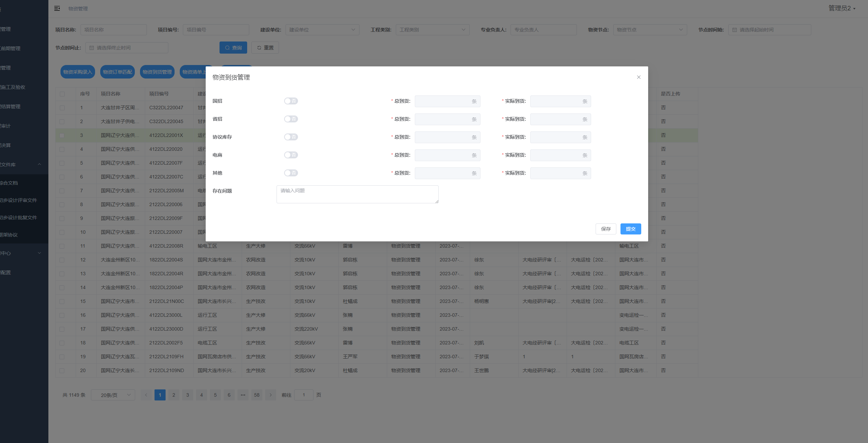868x443 pixels.
Task: Open the 工程类别 dropdown
Action: 433,30
